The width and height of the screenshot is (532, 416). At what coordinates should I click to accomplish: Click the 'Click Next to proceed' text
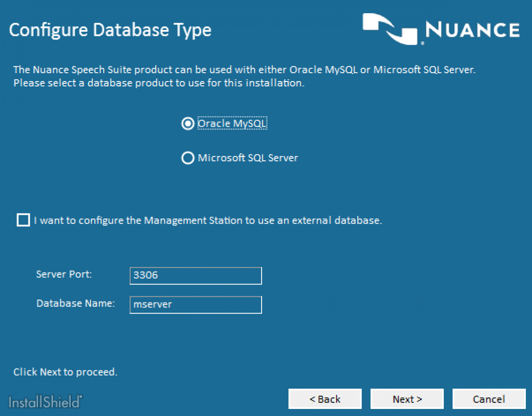click(x=65, y=372)
